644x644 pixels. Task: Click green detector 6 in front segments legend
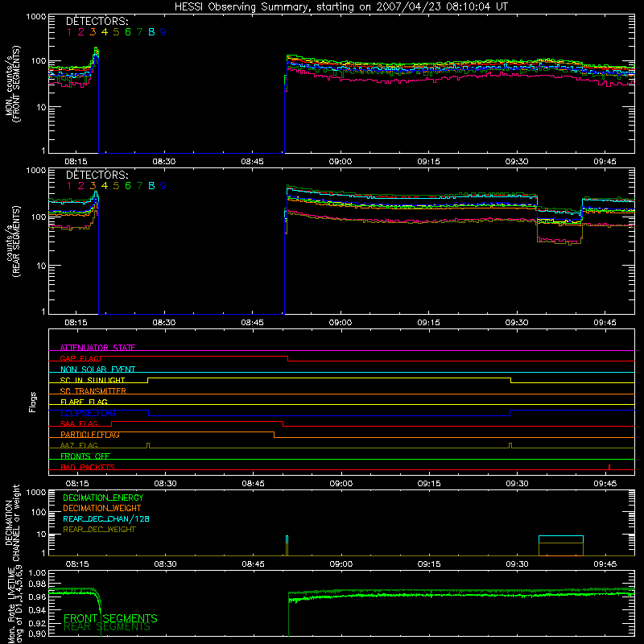128,32
